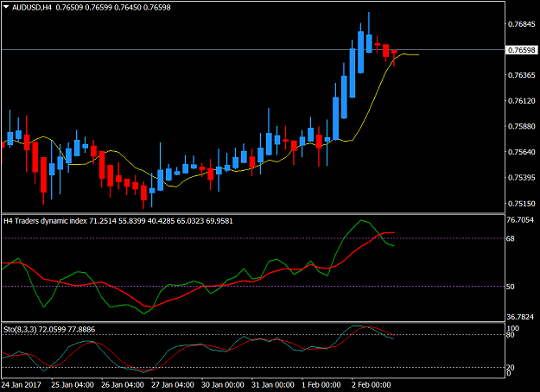The image size is (540, 392).
Task: Select the current price label 0.76598
Action: [522, 50]
